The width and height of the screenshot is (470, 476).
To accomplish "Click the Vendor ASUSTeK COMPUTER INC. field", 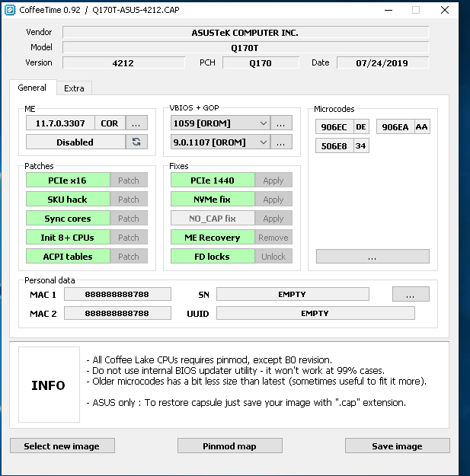I will click(x=245, y=32).
